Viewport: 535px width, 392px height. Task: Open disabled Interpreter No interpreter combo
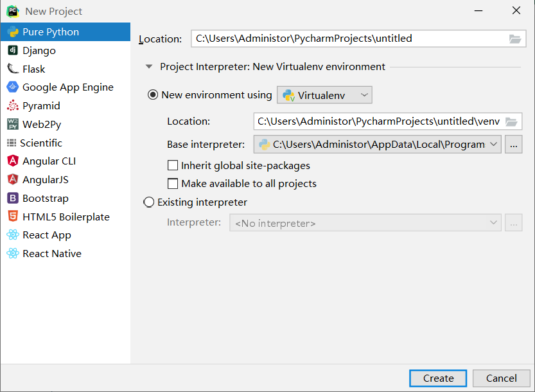[365, 223]
